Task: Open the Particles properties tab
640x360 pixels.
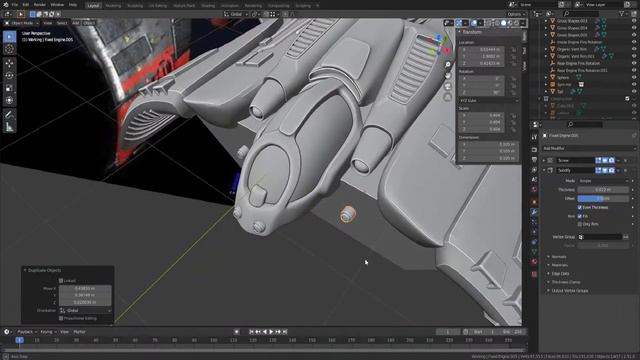Action: pos(534,222)
